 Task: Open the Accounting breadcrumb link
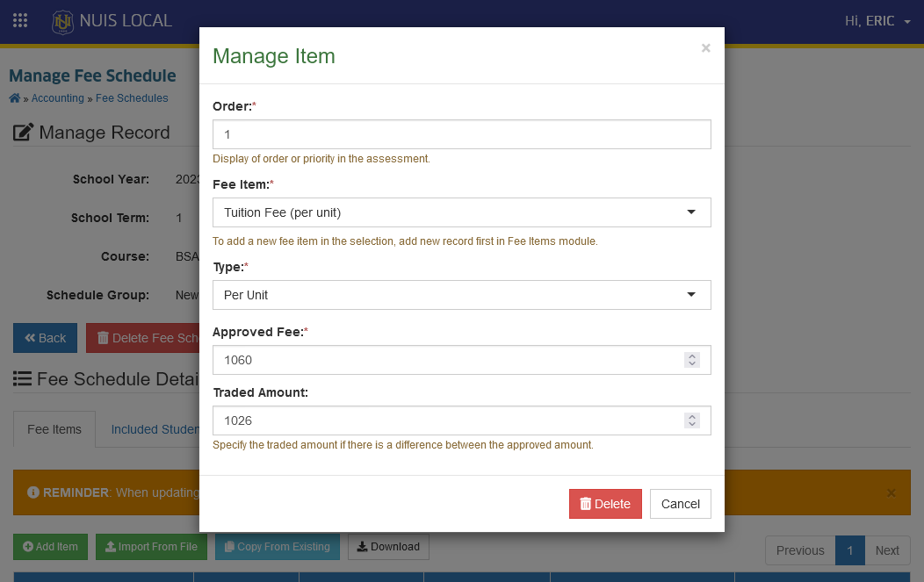[58, 98]
